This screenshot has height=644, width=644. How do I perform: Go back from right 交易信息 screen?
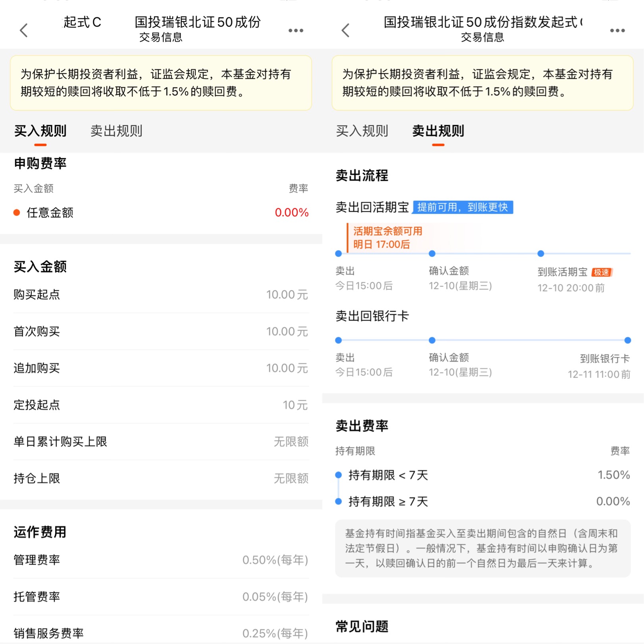pos(346,30)
